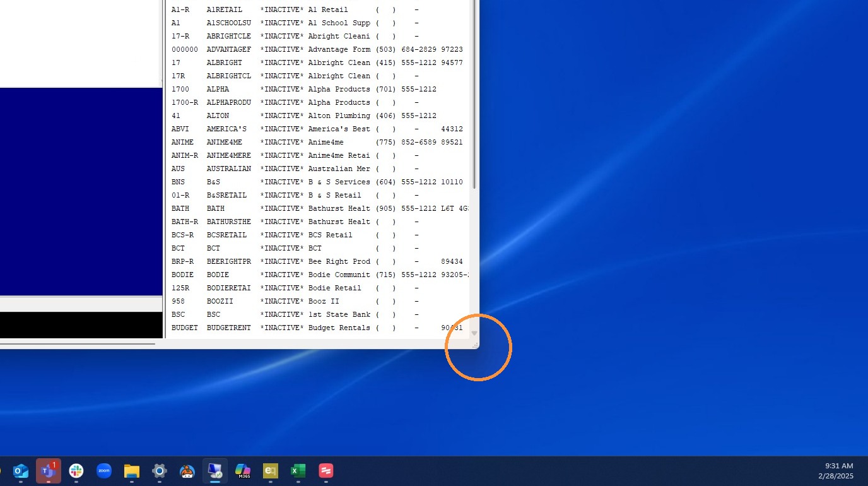Image resolution: width=868 pixels, height=486 pixels.
Task: Open Microsoft Teams from the taskbar
Action: coord(49,471)
